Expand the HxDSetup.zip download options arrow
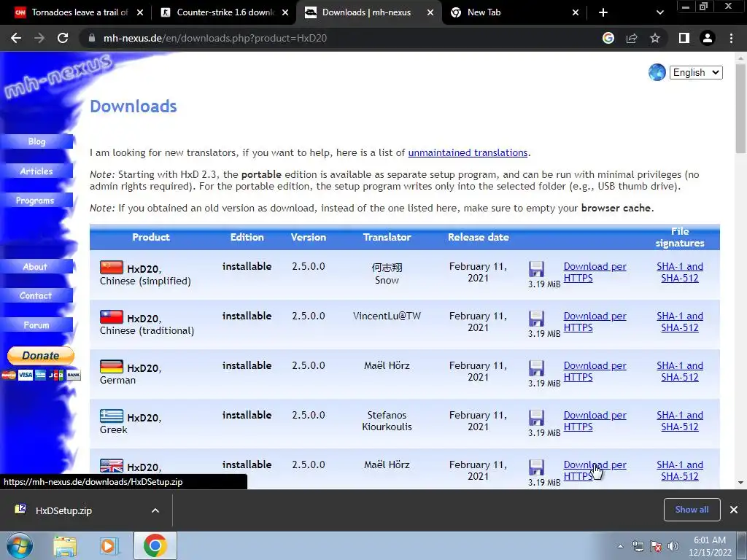 (155, 510)
